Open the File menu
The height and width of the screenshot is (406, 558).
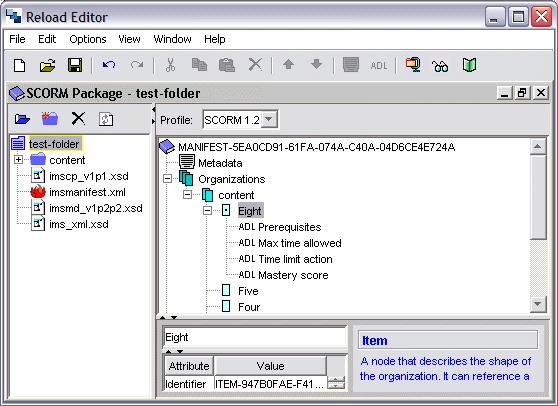tap(17, 39)
